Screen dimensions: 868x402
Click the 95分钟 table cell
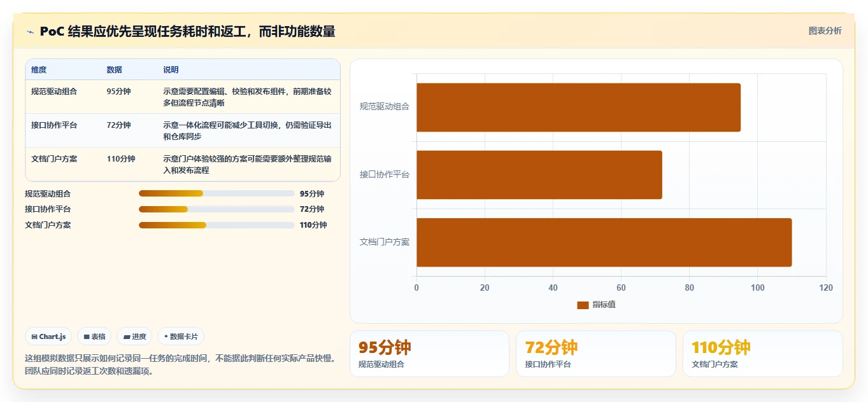coord(119,92)
